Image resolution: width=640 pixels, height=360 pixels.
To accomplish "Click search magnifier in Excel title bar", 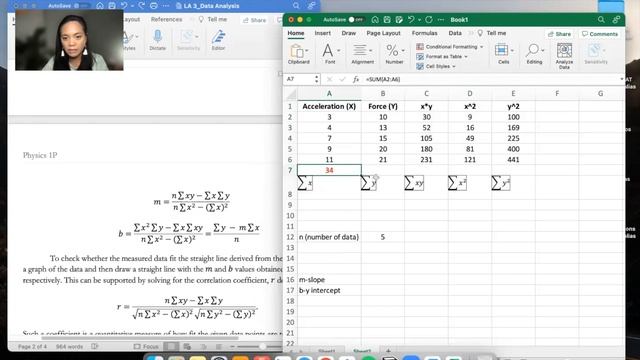I will pos(601,20).
